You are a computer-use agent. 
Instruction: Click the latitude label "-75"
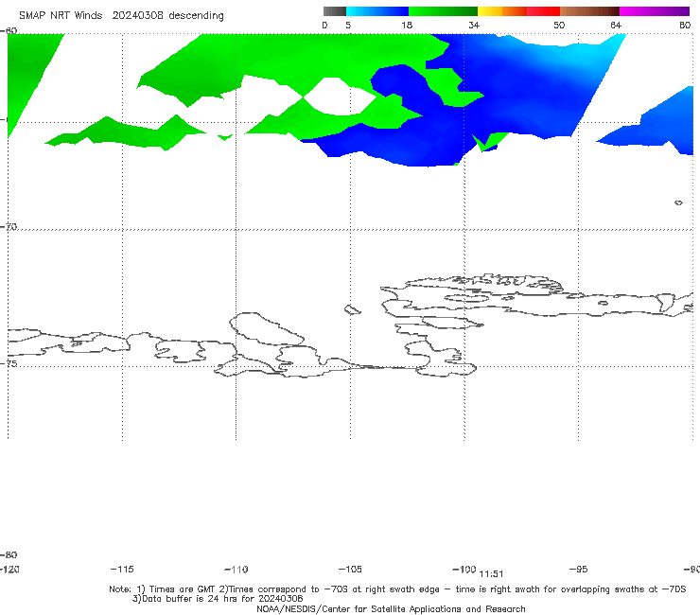(x=9, y=363)
